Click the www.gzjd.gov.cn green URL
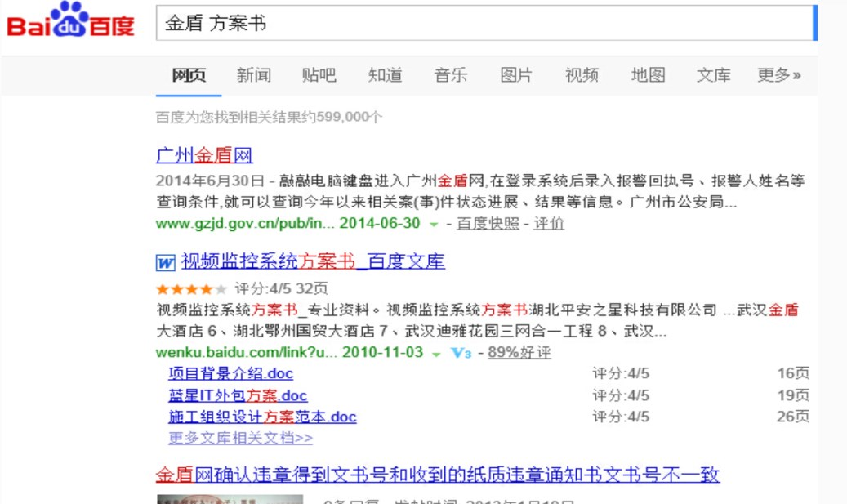This screenshot has height=504, width=847. (245, 223)
